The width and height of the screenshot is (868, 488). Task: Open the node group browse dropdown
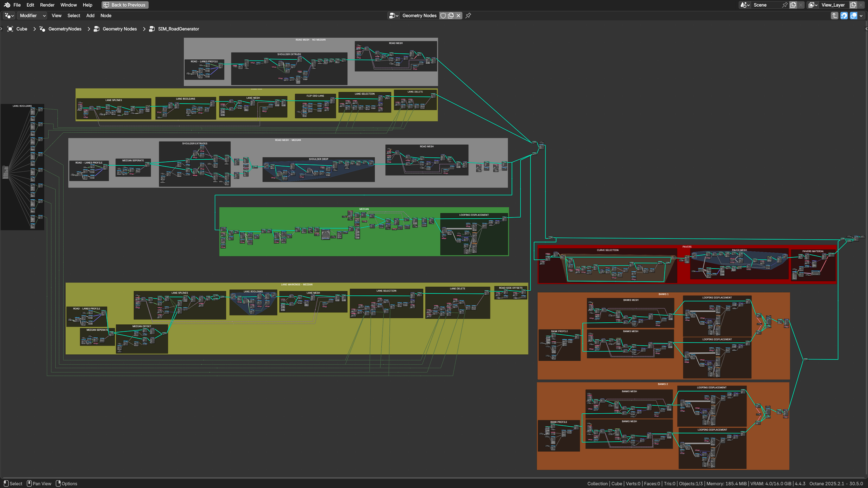point(393,16)
